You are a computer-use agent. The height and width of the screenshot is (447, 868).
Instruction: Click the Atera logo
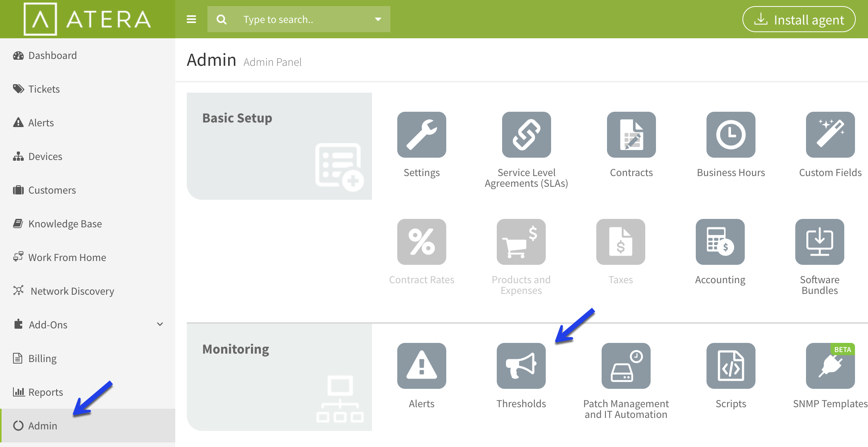click(87, 19)
